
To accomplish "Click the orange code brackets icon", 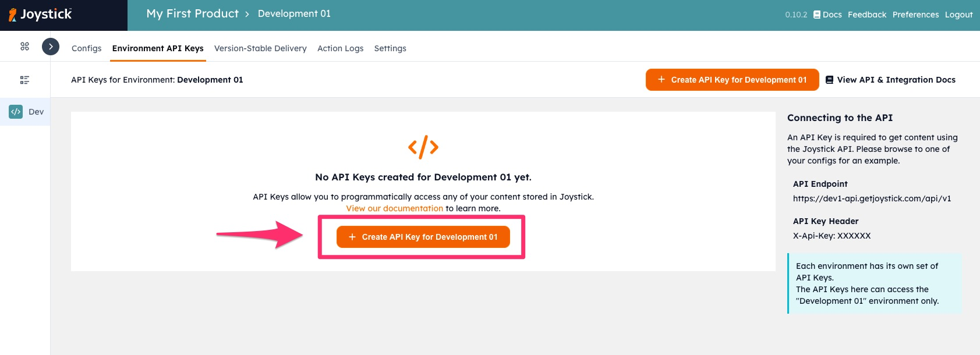I will click(423, 147).
